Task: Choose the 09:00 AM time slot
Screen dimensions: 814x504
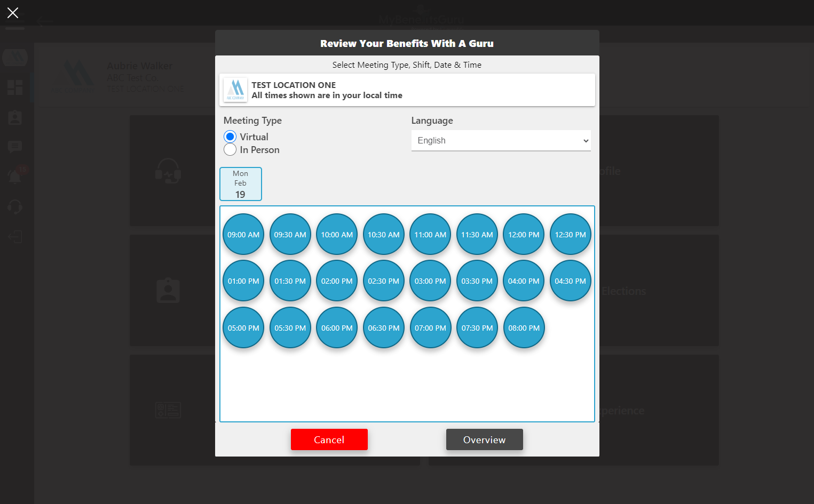Action: tap(243, 235)
